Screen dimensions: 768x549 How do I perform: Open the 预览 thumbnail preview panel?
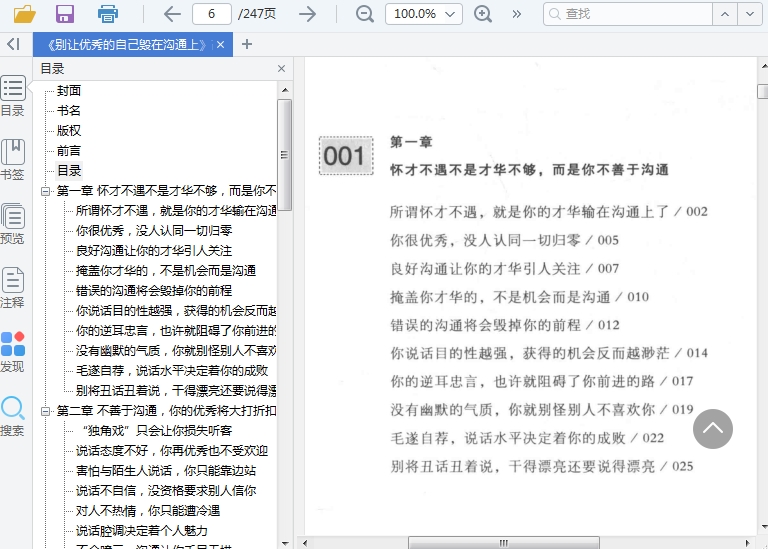pos(13,224)
